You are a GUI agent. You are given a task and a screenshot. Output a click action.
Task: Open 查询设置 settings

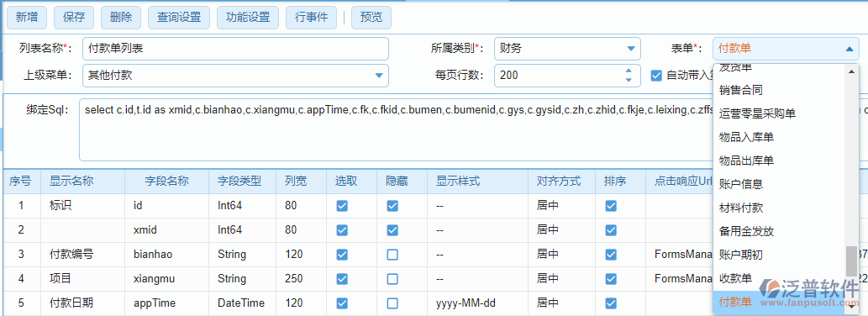tap(179, 17)
